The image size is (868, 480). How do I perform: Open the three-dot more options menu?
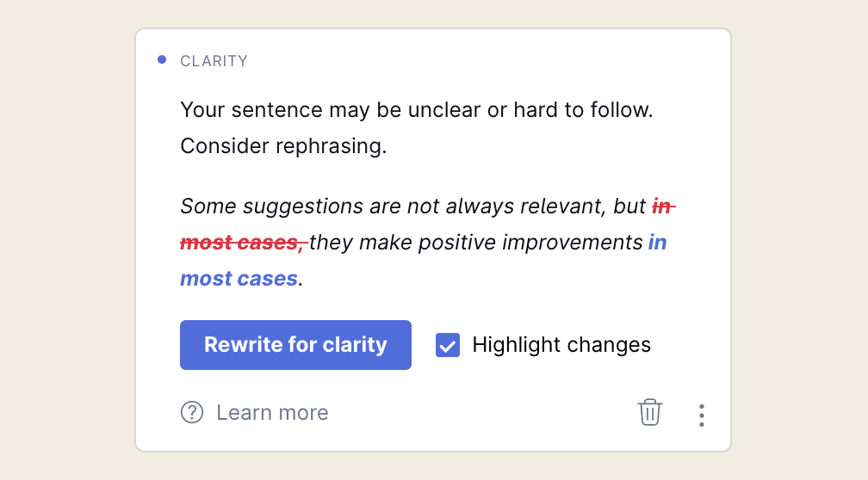point(701,415)
